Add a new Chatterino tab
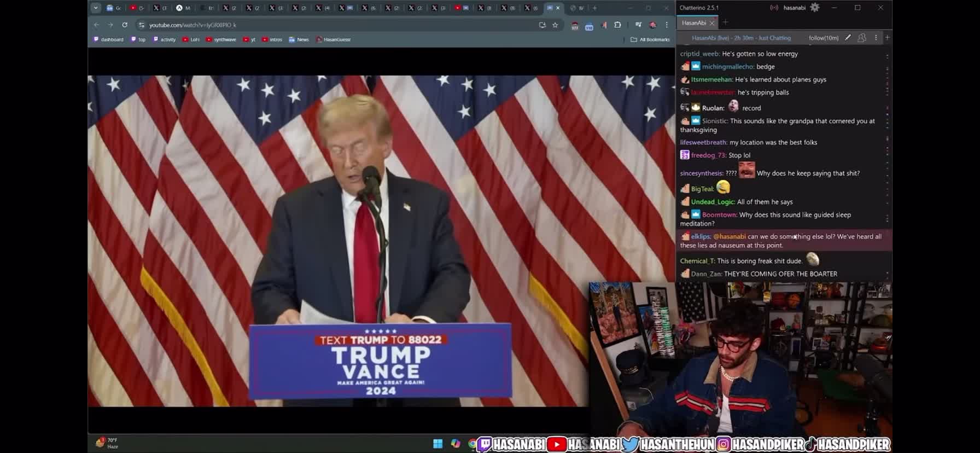This screenshot has width=980, height=453. (725, 22)
